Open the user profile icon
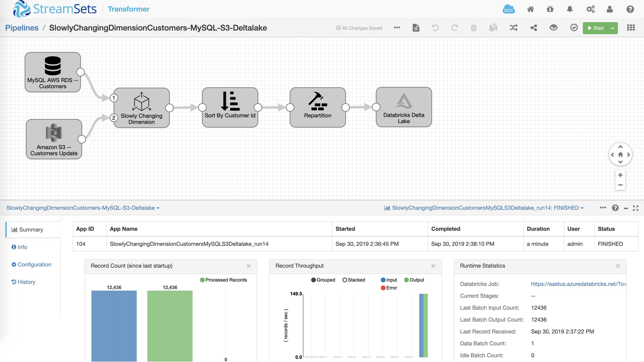Image resolution: width=644 pixels, height=362 pixels. (x=610, y=9)
